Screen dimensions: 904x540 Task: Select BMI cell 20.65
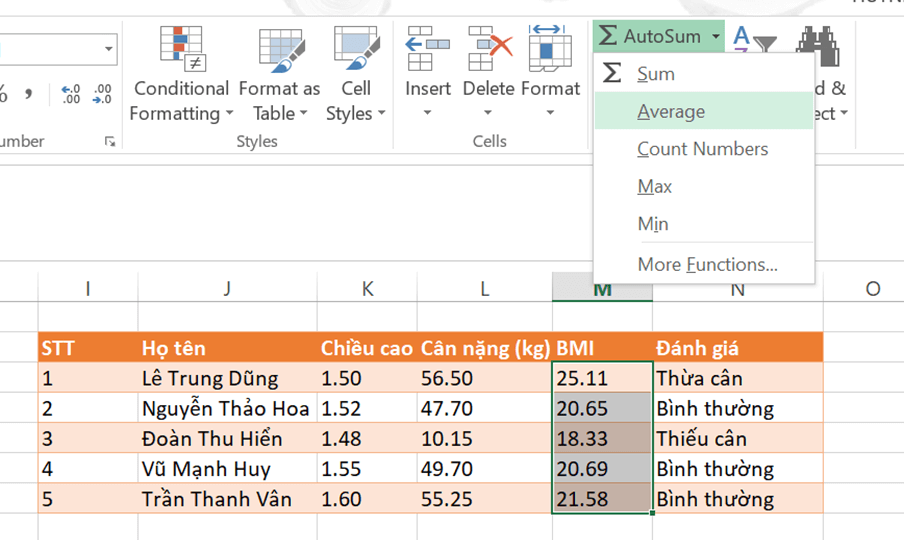pyautogui.click(x=602, y=408)
